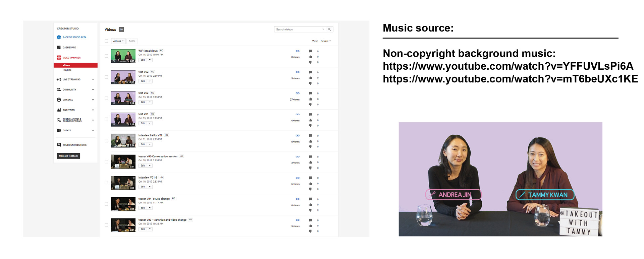Select the Videos item under Video Manager

75,65
